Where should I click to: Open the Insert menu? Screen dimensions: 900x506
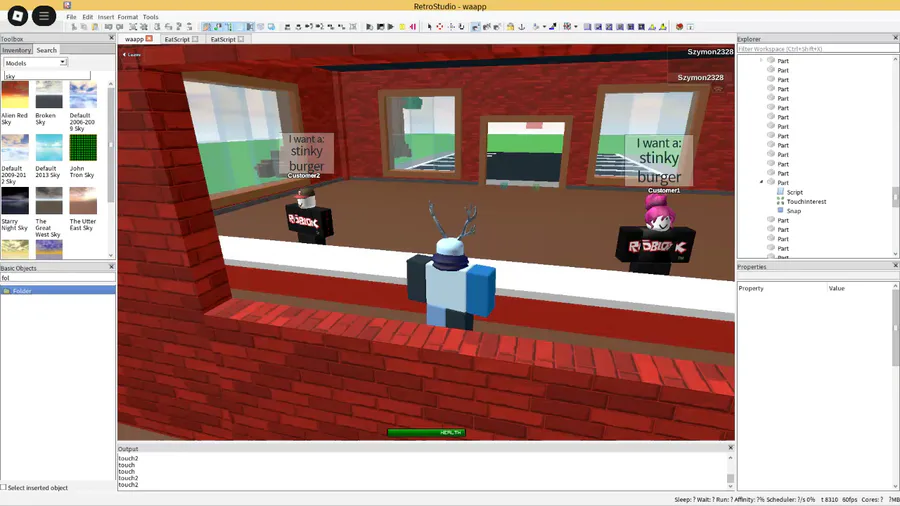pyautogui.click(x=106, y=17)
